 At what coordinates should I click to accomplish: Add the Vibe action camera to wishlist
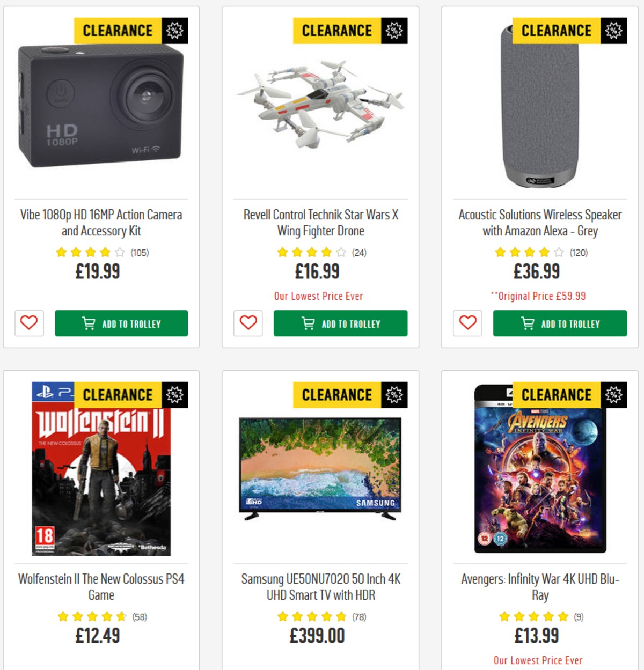click(x=29, y=323)
